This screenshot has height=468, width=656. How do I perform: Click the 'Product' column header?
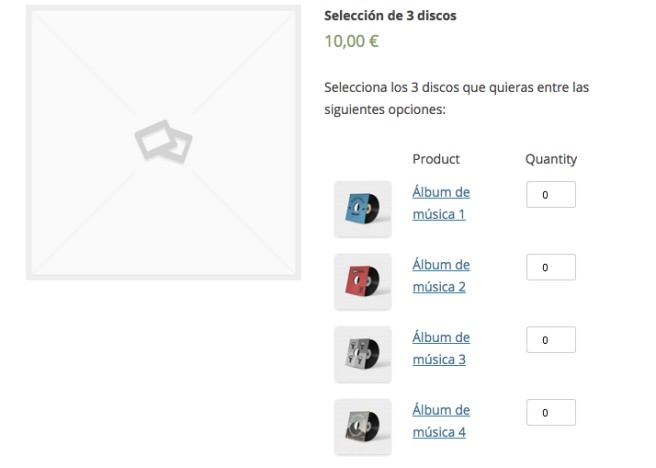coord(436,159)
